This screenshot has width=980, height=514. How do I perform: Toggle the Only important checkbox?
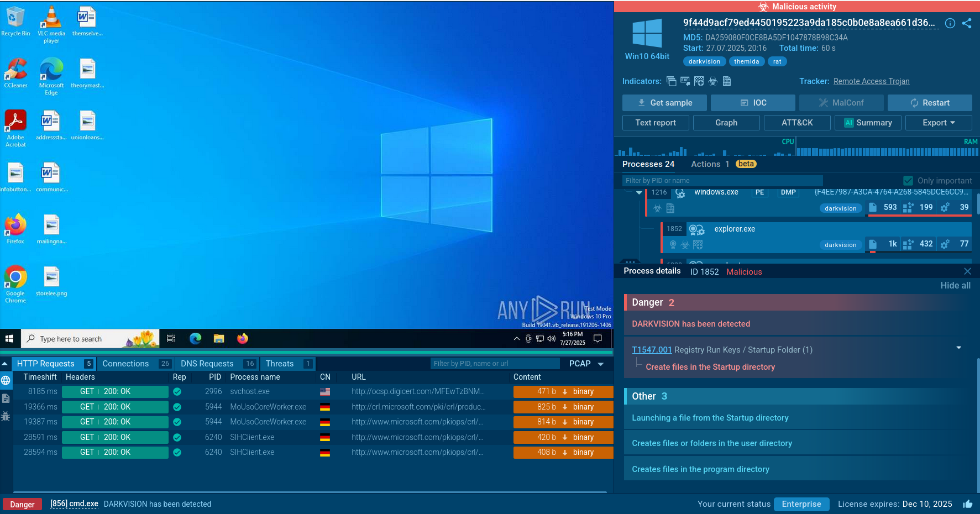pos(908,181)
